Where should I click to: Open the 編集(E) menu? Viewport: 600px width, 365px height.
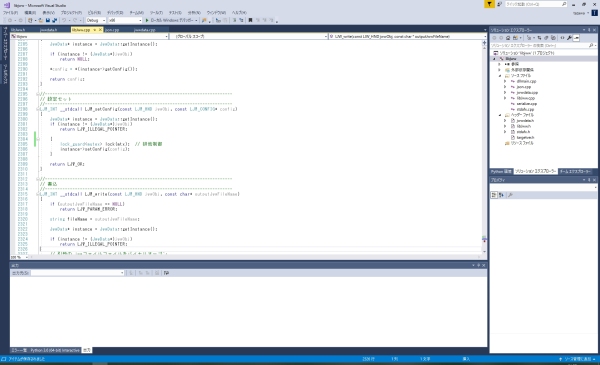[x=30, y=13]
